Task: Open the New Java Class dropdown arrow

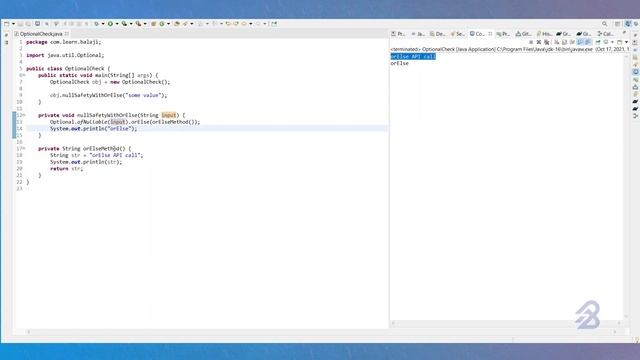Action: pos(169,24)
